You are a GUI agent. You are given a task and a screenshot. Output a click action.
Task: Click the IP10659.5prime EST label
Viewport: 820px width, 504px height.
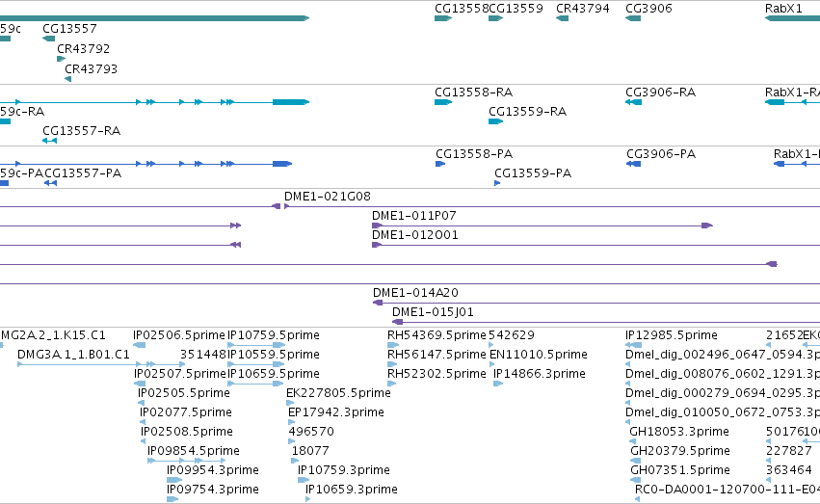tap(274, 374)
